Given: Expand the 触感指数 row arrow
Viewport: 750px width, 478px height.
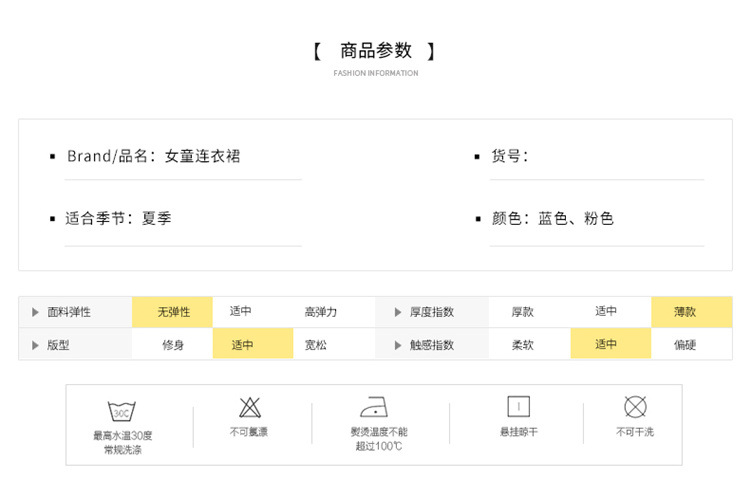Looking at the screenshot, I should pos(397,345).
